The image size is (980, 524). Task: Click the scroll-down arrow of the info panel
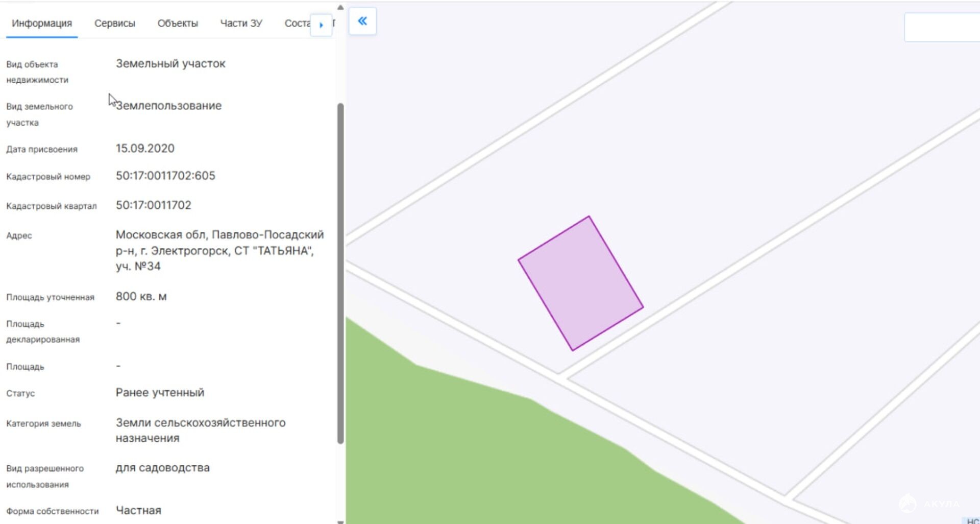340,521
